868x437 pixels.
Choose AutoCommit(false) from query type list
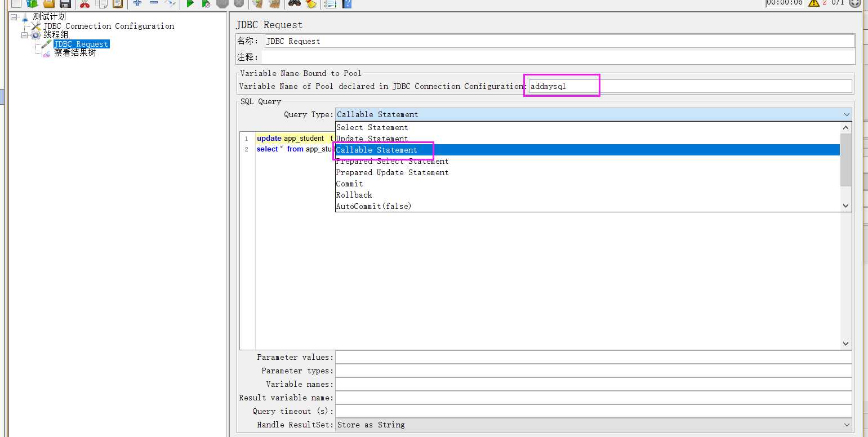pyautogui.click(x=587, y=206)
